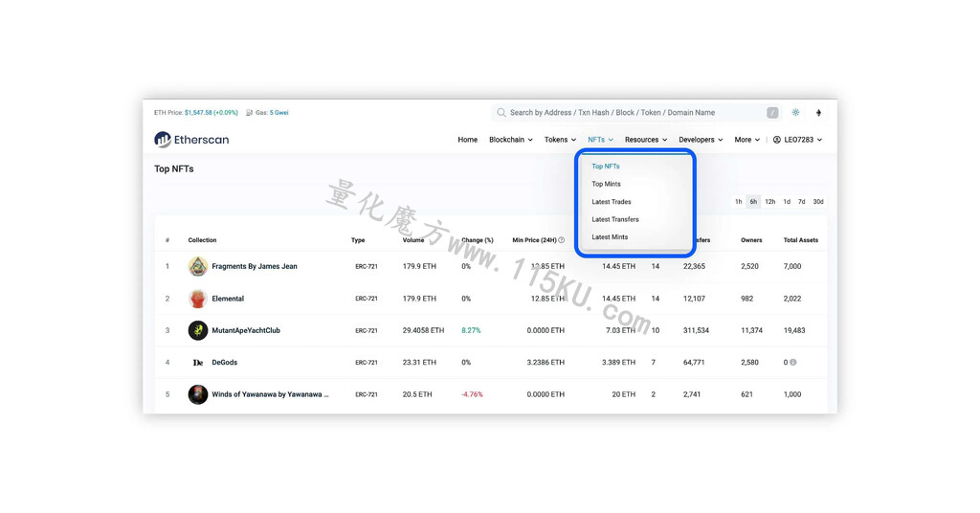Click the Type column header
The width and height of the screenshot is (980, 513).
(358, 240)
